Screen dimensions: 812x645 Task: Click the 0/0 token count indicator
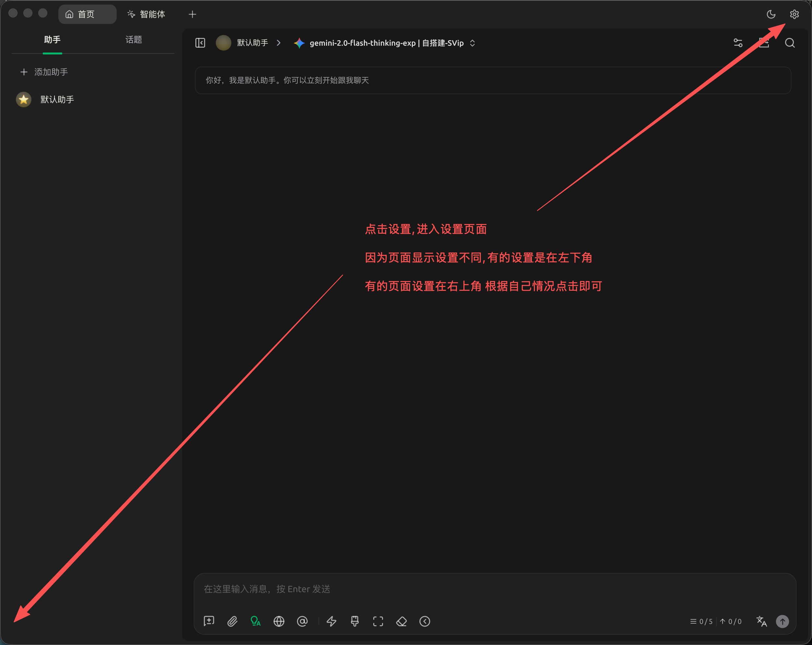[731, 622]
